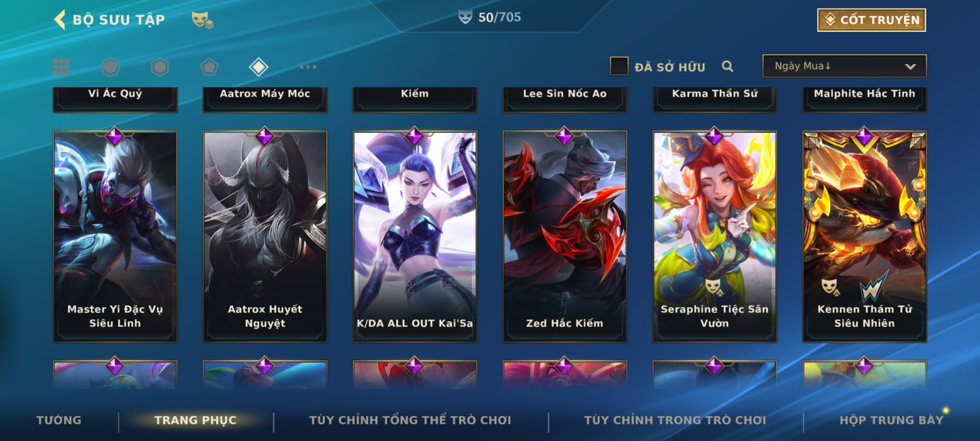980x441 pixels.
Task: Open the Tùy Chỉnh Tổng Thể Trò Chơi tab
Action: coord(410,420)
